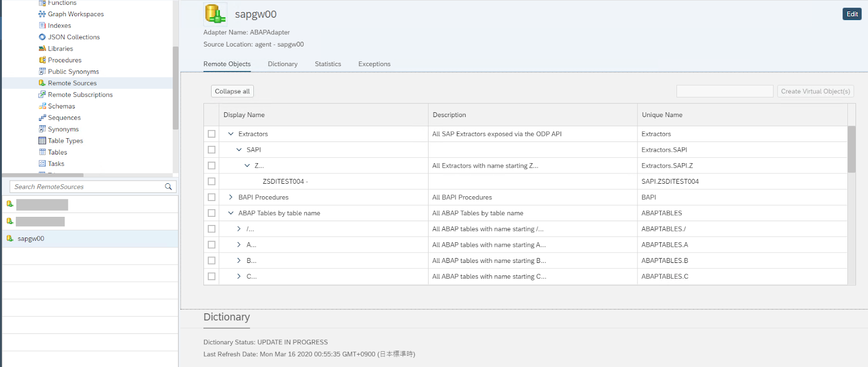Expand the A... tables node
Viewport: 868px width, 367px height.
pyautogui.click(x=239, y=244)
